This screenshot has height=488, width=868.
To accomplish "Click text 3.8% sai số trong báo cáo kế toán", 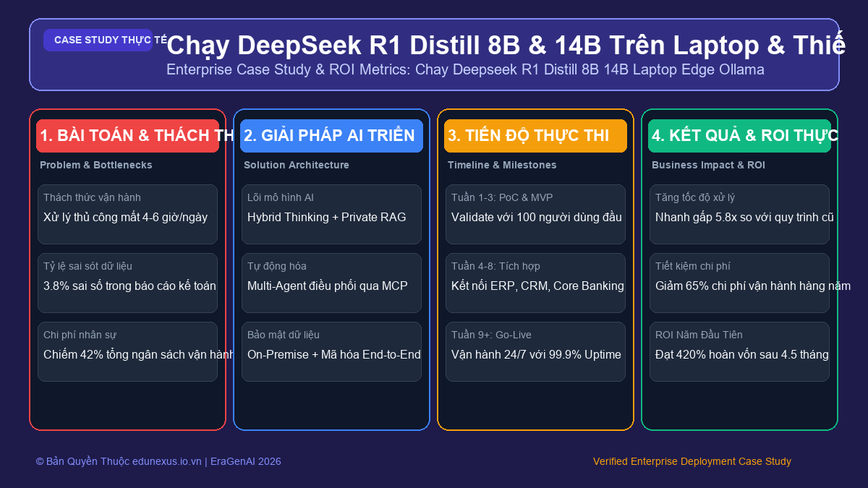I will (x=129, y=286).
